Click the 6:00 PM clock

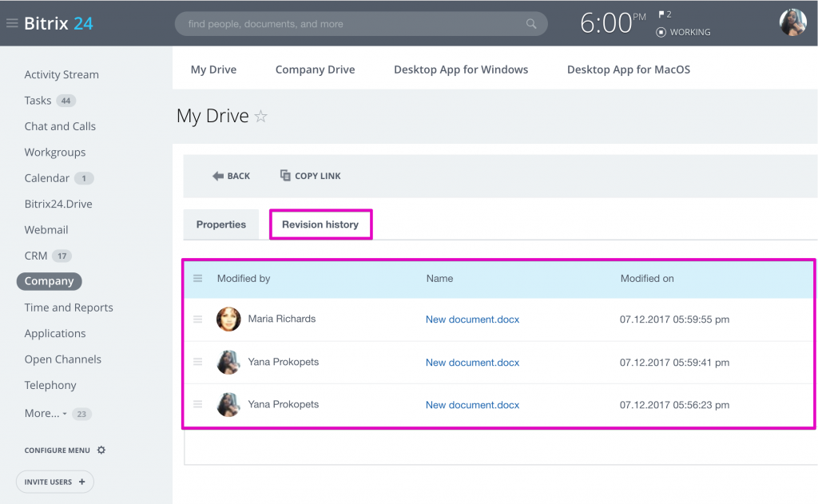(x=613, y=23)
